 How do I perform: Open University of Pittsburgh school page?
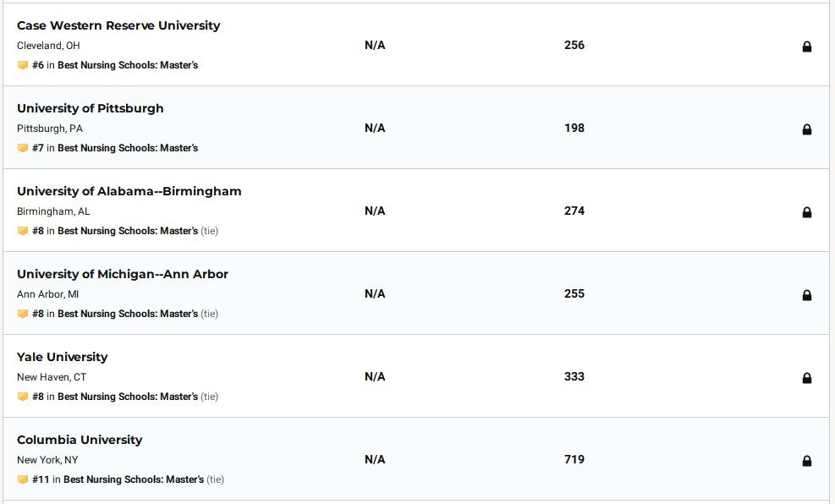(90, 108)
